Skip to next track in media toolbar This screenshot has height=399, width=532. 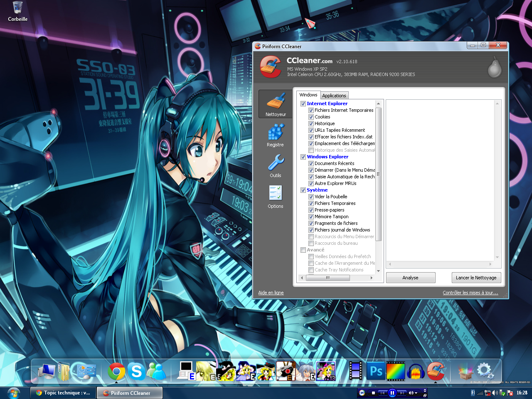pos(402,393)
